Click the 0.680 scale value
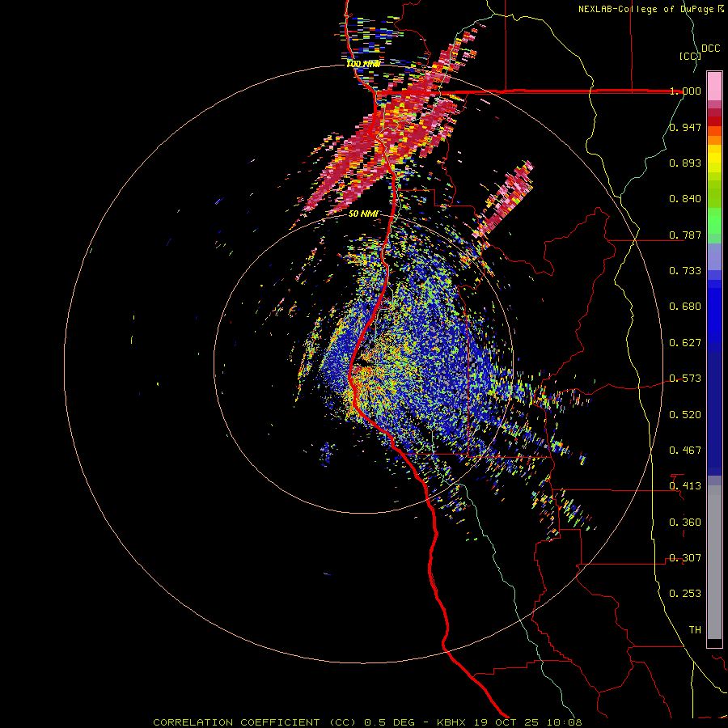 [x=685, y=307]
